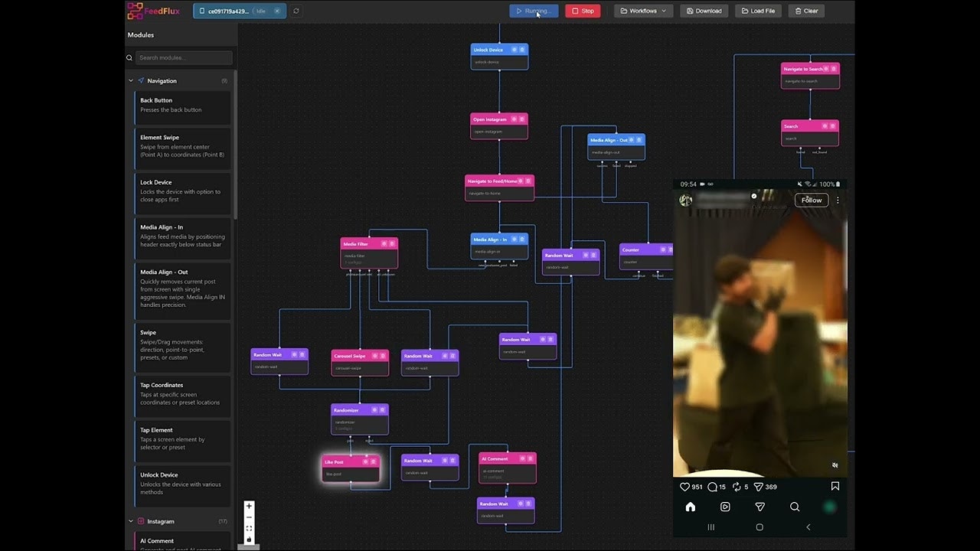Tap the Follow button on phone post
Image resolution: width=980 pixels, height=551 pixels.
click(x=812, y=201)
